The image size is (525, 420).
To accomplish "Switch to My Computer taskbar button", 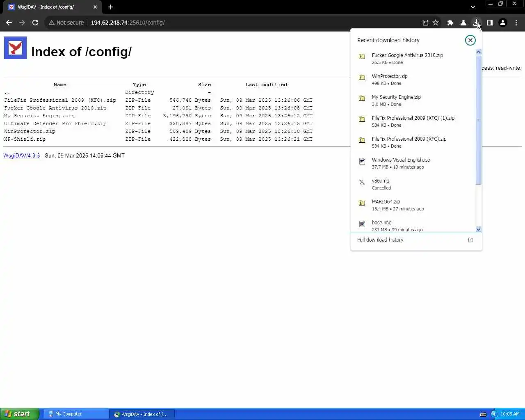I will coord(76,414).
